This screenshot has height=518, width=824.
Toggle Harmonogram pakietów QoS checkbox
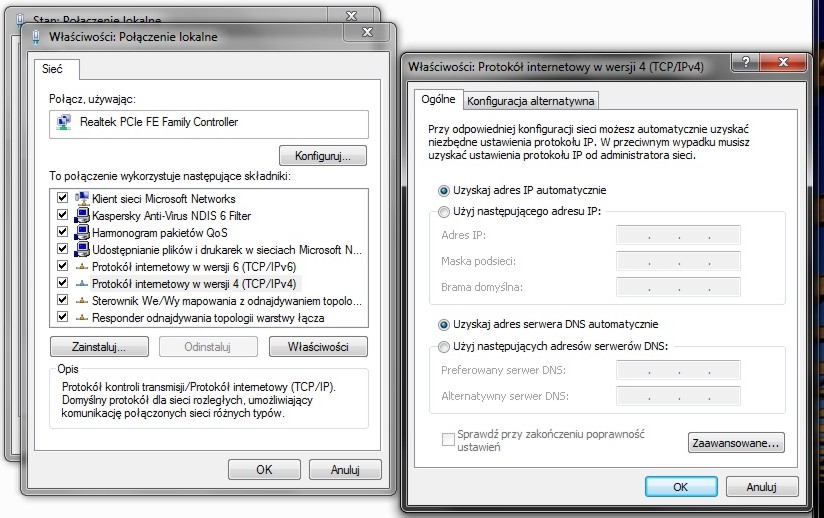tap(63, 231)
